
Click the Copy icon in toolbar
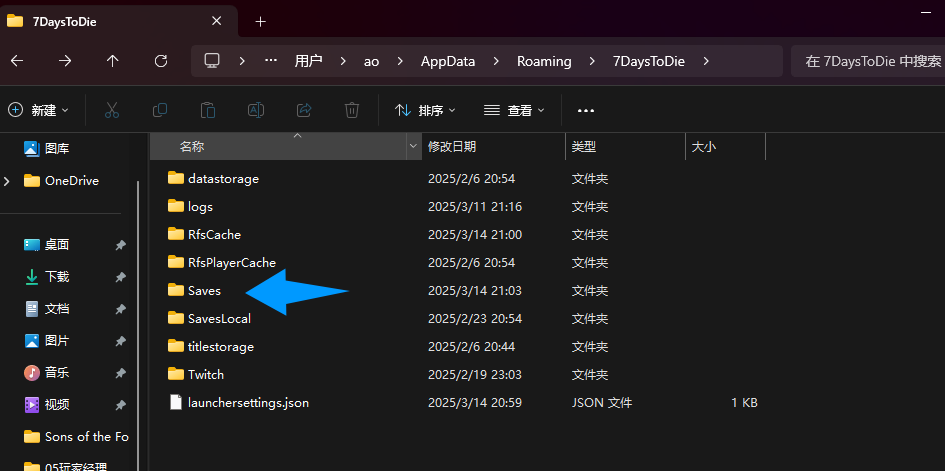(x=160, y=110)
